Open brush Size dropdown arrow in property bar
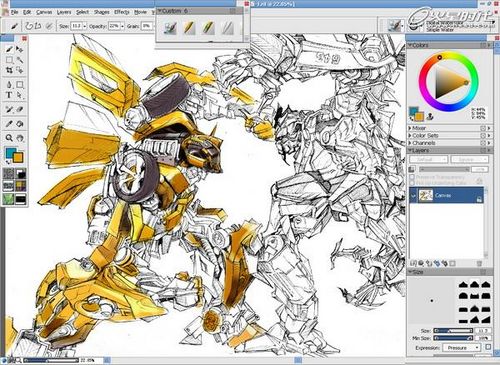 (x=85, y=26)
